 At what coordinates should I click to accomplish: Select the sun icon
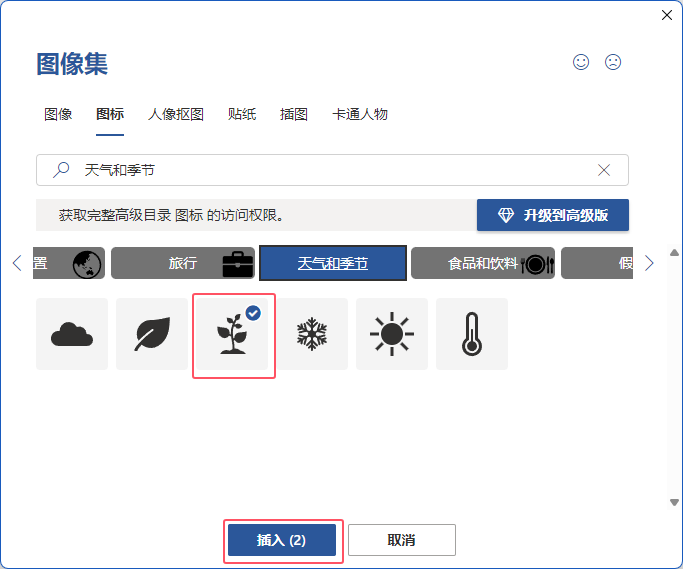392,334
